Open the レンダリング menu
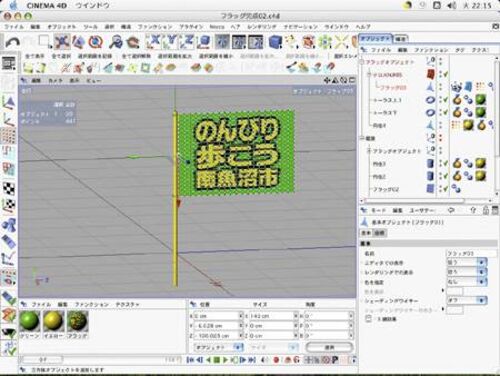 coord(262,27)
